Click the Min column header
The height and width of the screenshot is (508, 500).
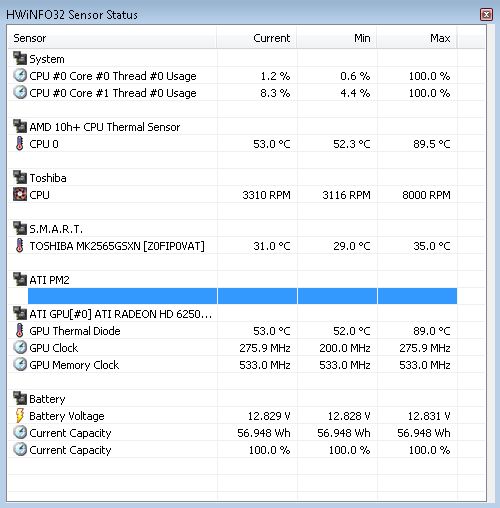(x=337, y=38)
